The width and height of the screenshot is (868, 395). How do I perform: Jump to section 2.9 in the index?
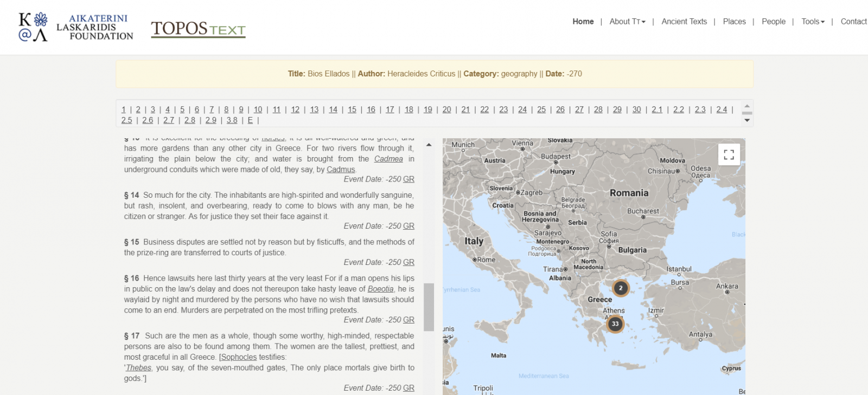pyautogui.click(x=210, y=120)
